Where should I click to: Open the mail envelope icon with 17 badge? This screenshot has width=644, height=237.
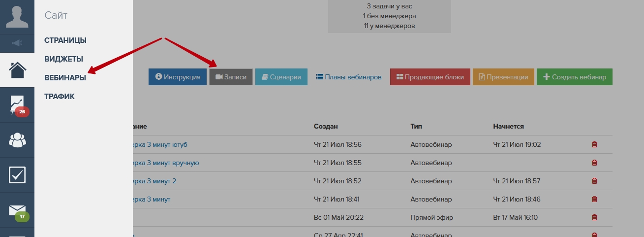pyautogui.click(x=17, y=210)
